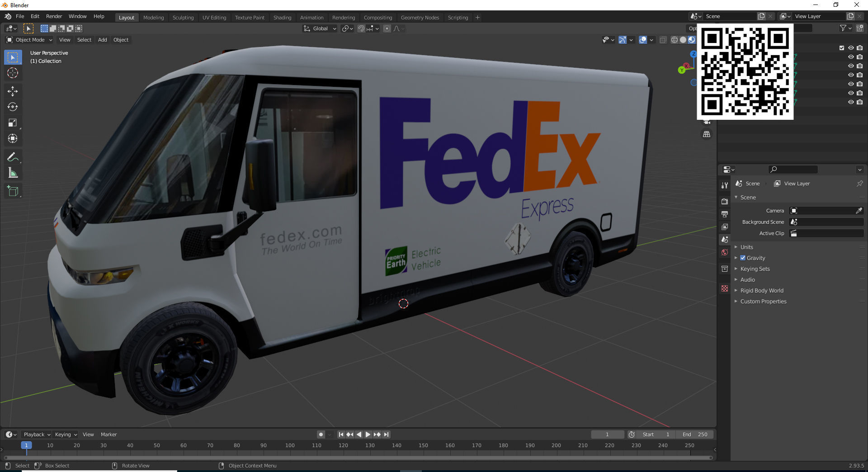Open the View Layer properties tab
This screenshot has height=472, width=868.
[x=725, y=227]
